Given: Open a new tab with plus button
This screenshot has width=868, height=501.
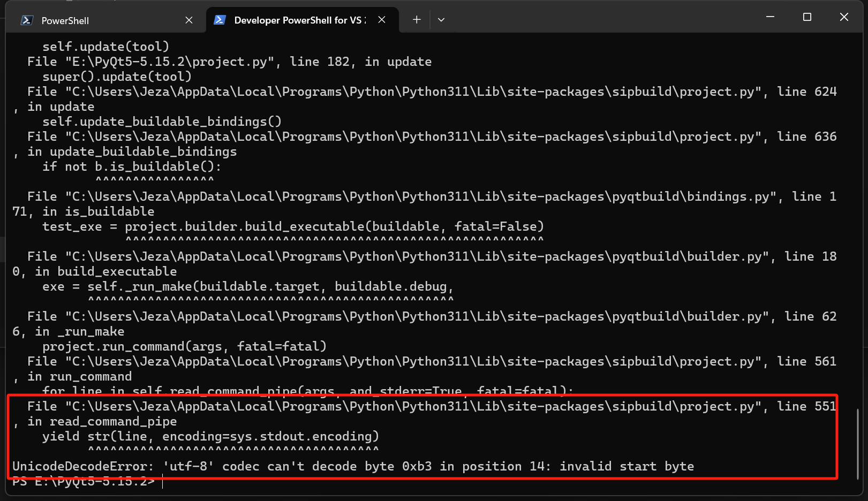Looking at the screenshot, I should click(417, 20).
